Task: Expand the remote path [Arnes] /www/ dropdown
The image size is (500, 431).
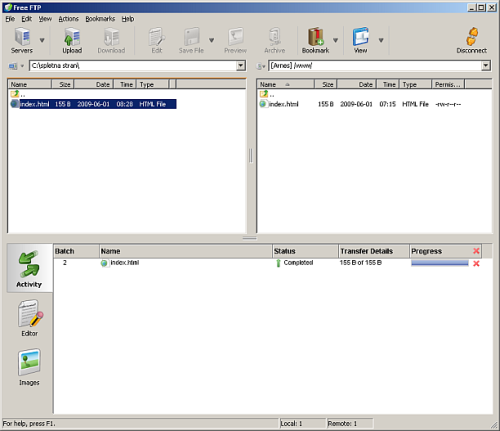Action: coord(486,66)
